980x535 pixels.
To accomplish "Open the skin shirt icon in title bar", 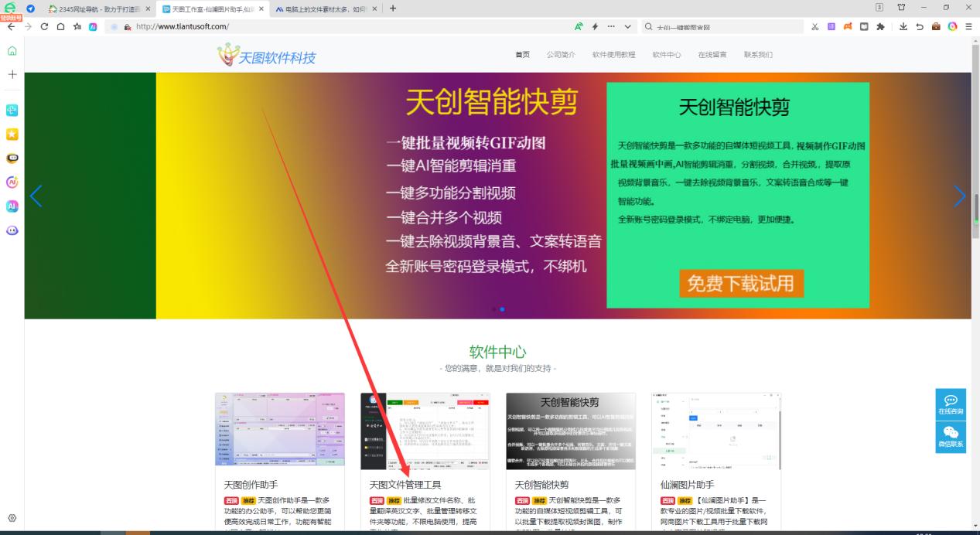I will coord(901,8).
